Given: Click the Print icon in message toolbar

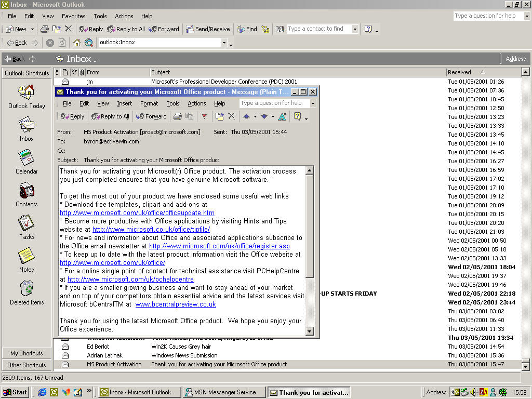Looking at the screenshot, I should [x=178, y=116].
